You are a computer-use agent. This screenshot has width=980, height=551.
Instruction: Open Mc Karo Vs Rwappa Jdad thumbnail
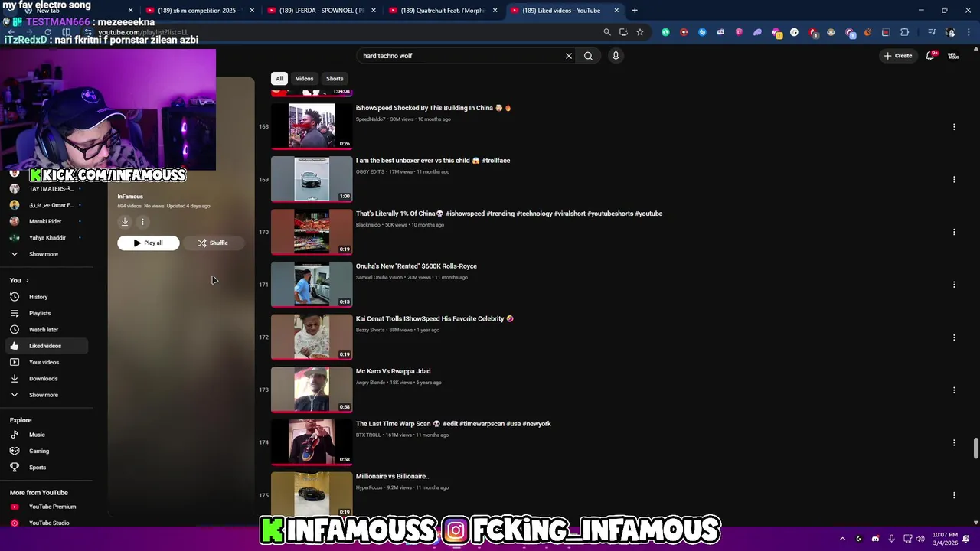tap(312, 390)
